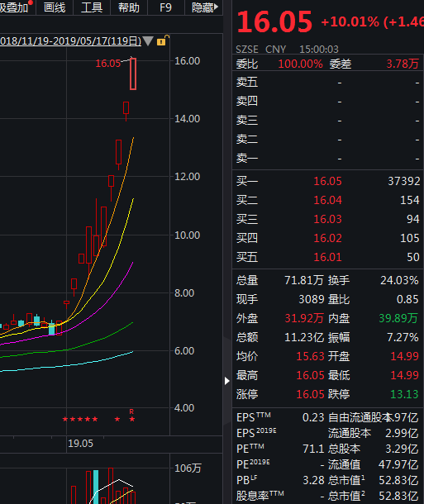
Task: Open the date range dropdown triangle
Action: pos(148,41)
